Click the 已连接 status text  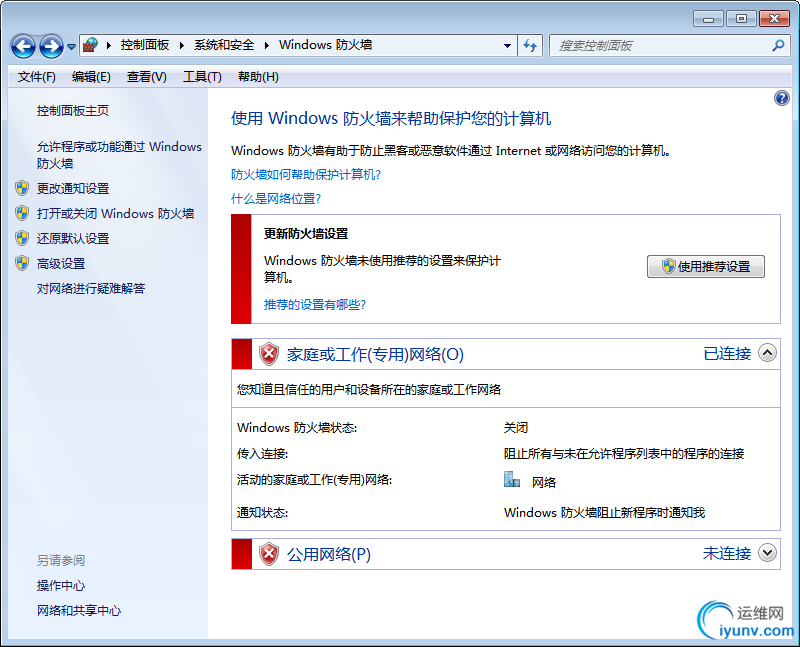pos(727,353)
